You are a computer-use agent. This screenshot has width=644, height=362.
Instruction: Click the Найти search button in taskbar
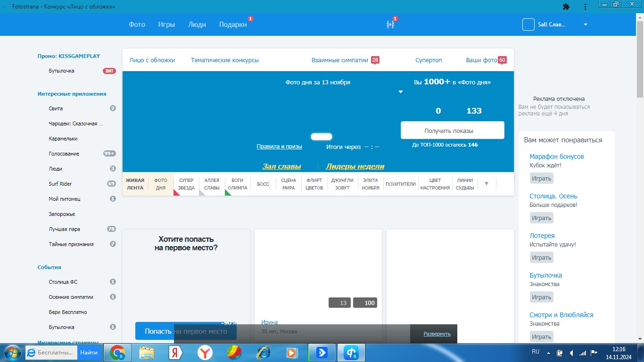(89, 352)
